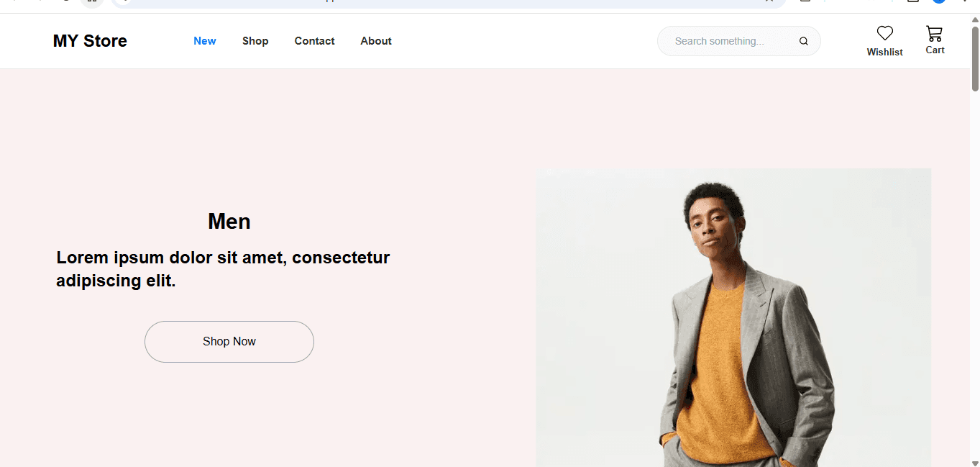Visit the About page
This screenshot has width=980, height=467.
[375, 41]
